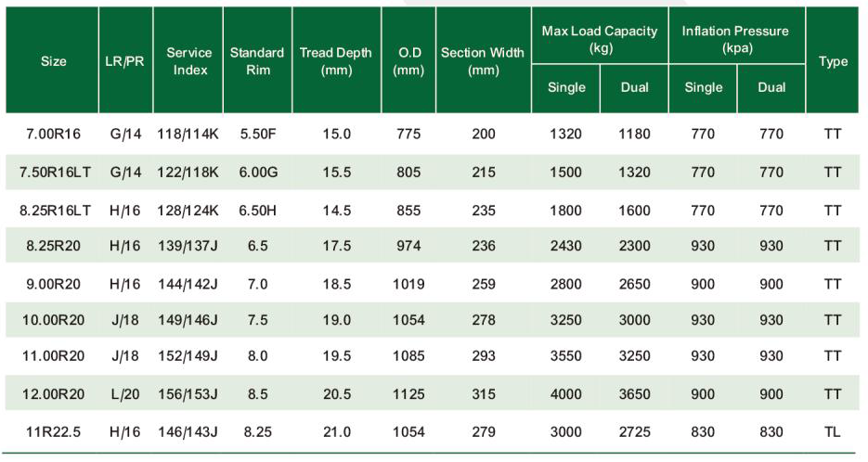Select the Type column header
Screen dimensions: 868x462
(x=833, y=61)
